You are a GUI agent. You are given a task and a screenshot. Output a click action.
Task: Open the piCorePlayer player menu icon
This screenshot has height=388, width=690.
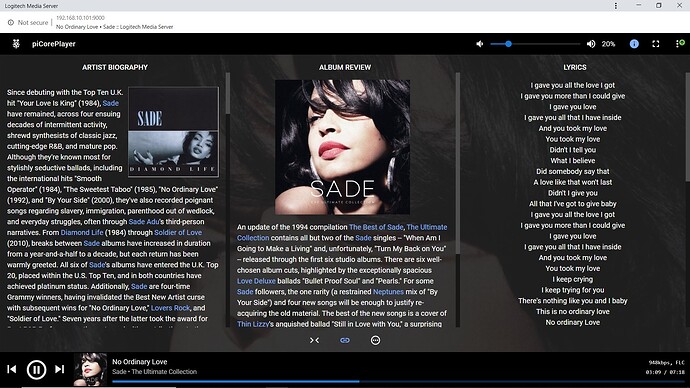(x=16, y=44)
